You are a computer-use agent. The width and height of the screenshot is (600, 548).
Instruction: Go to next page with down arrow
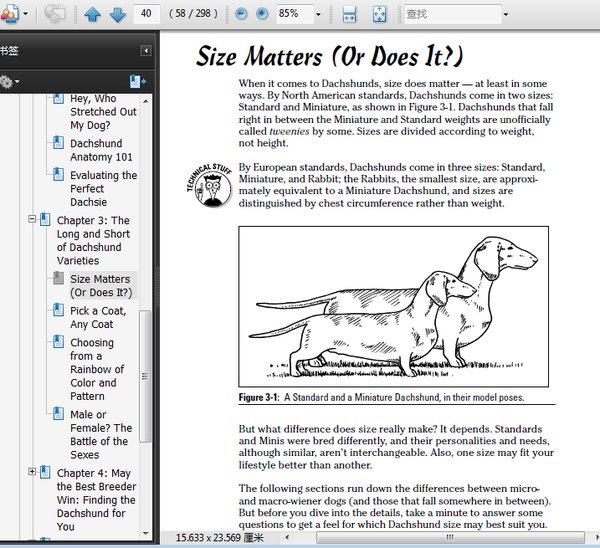pyautogui.click(x=117, y=14)
